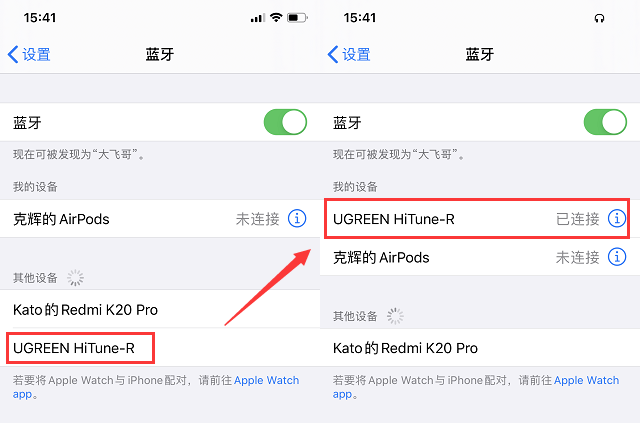
Task: Tap 克辉的 AirPods row in left screen
Action: (x=160, y=219)
